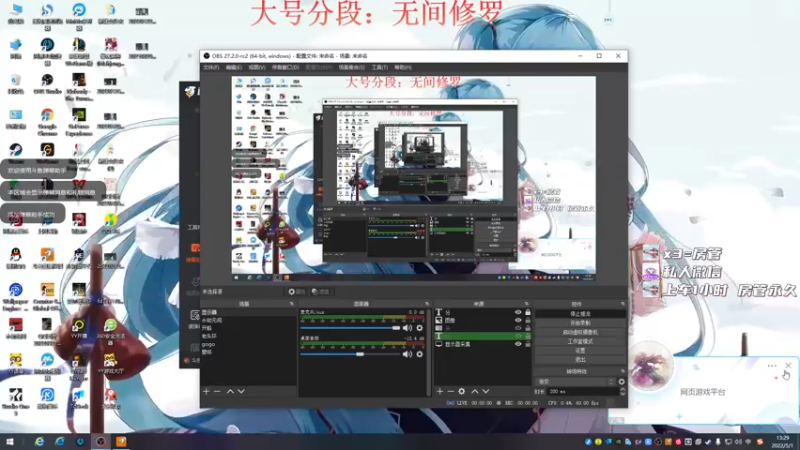Add a new source with plus icon

[440, 391]
